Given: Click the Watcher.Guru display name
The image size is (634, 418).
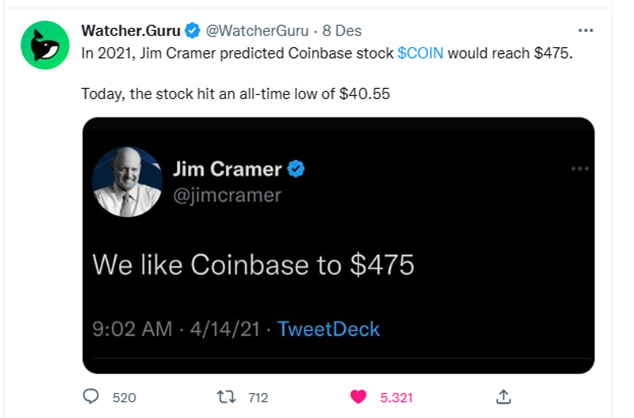Looking at the screenshot, I should click(x=131, y=31).
